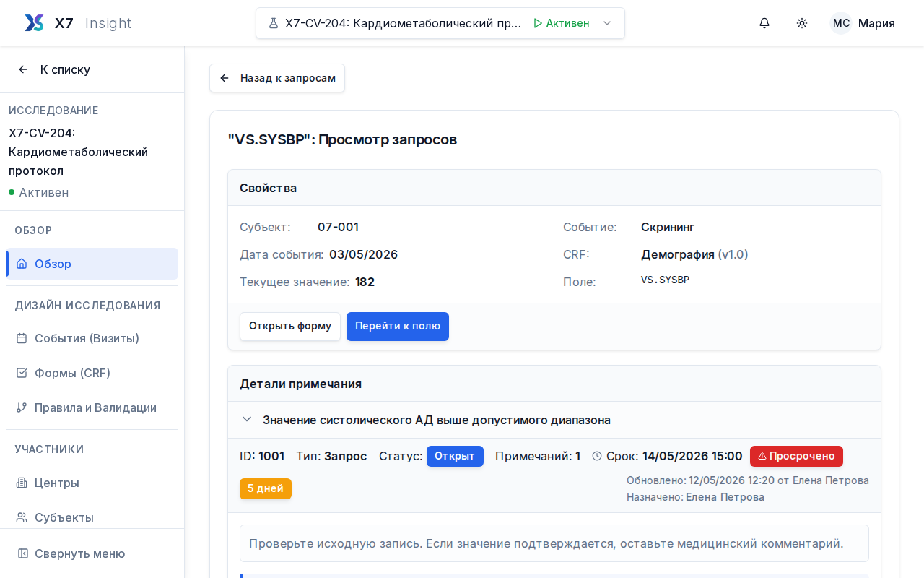
Task: Click event value Скрининг
Action: (668, 227)
